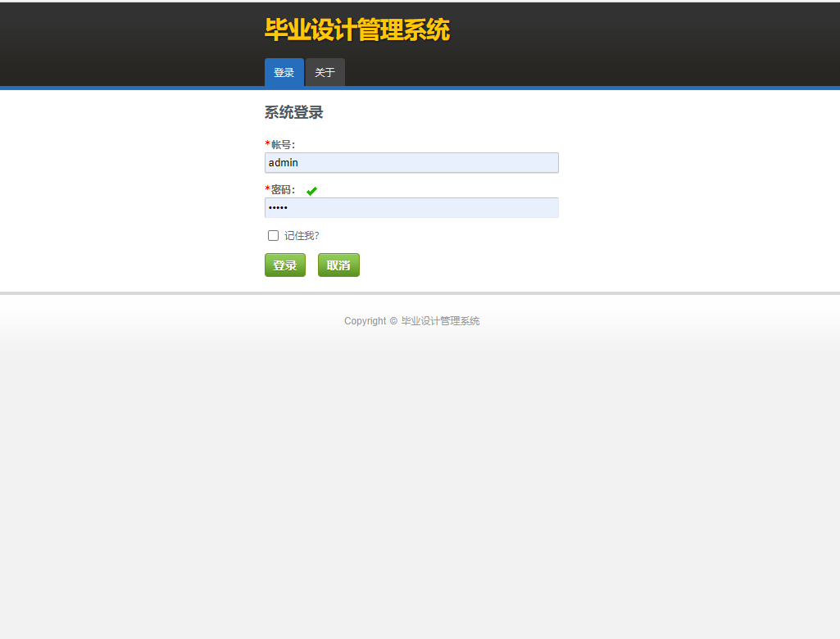Screen dimensions: 840x639
Task: Click the 系统登录 heading text
Action: 293,112
